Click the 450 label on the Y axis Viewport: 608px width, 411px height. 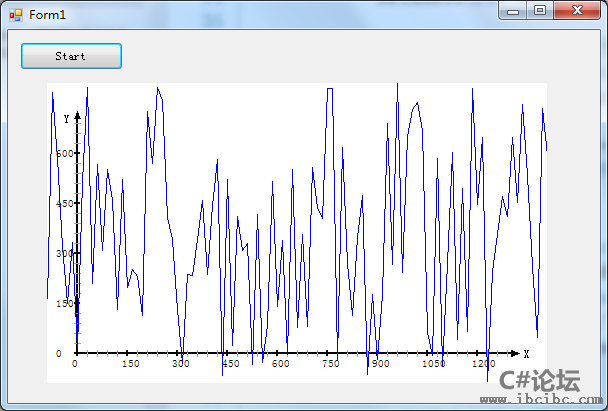[65, 204]
